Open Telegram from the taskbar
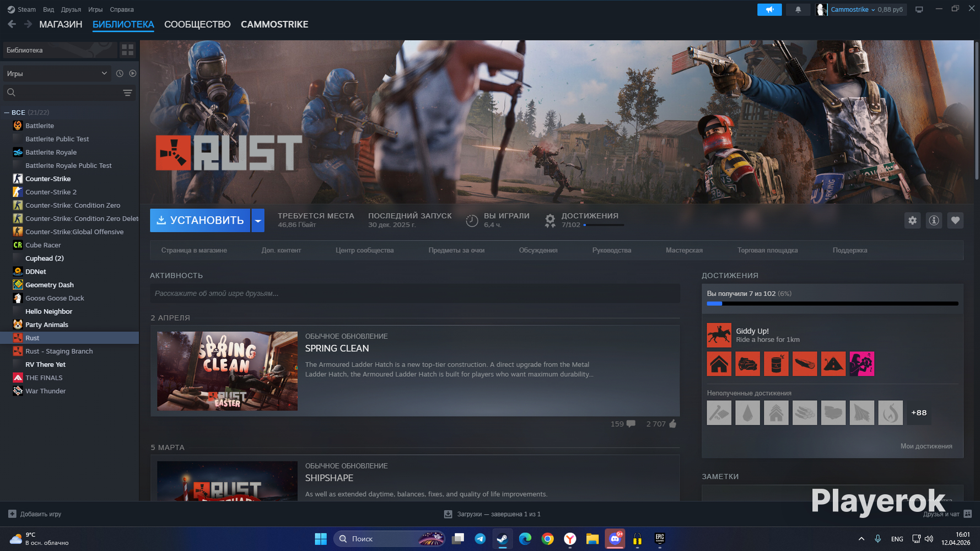The width and height of the screenshot is (980, 551). coord(480,539)
